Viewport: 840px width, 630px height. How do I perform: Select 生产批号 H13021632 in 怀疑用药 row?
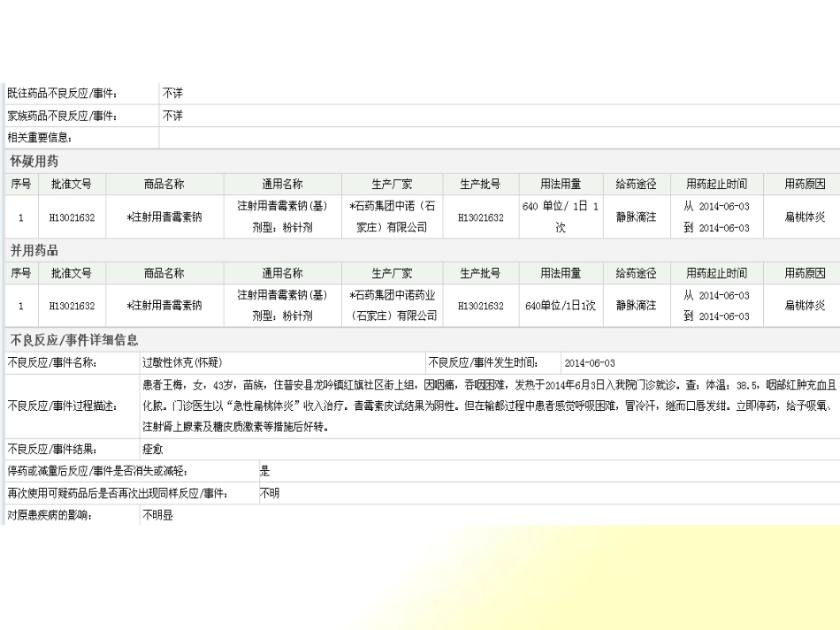(480, 217)
